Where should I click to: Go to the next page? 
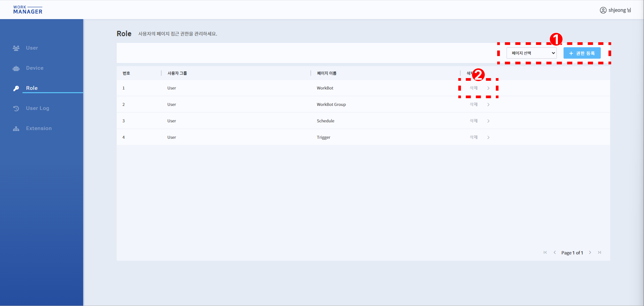590,252
